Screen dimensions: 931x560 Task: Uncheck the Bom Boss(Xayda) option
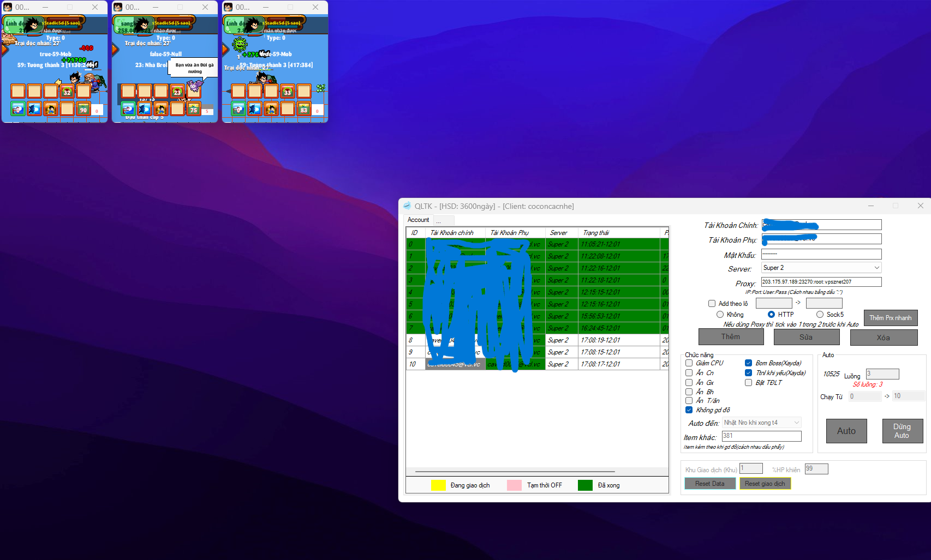(x=749, y=363)
